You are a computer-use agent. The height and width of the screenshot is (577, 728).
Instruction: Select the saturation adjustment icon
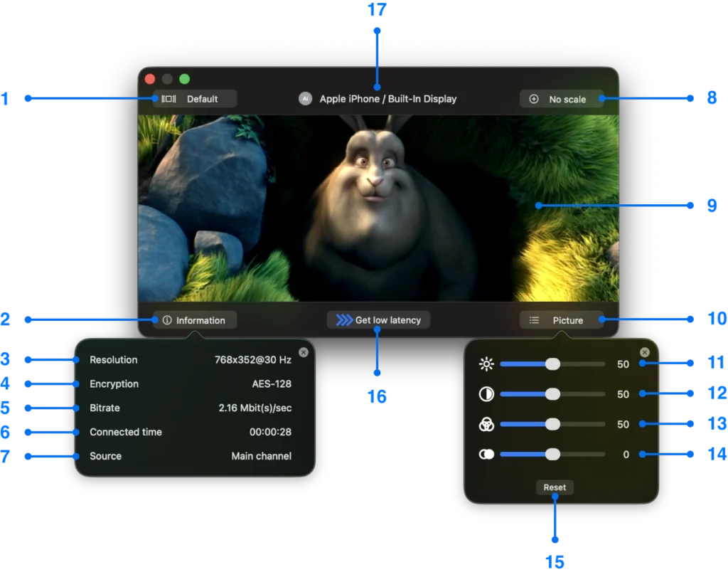pyautogui.click(x=486, y=424)
